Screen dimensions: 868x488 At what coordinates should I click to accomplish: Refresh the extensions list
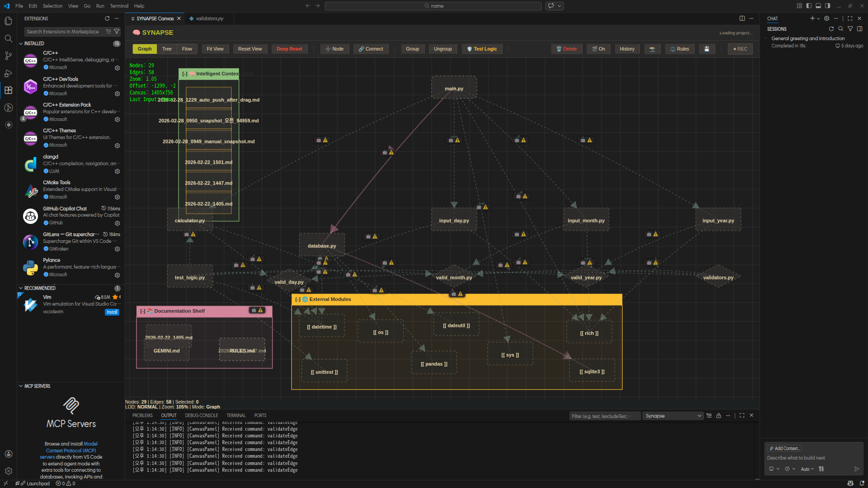(107, 19)
